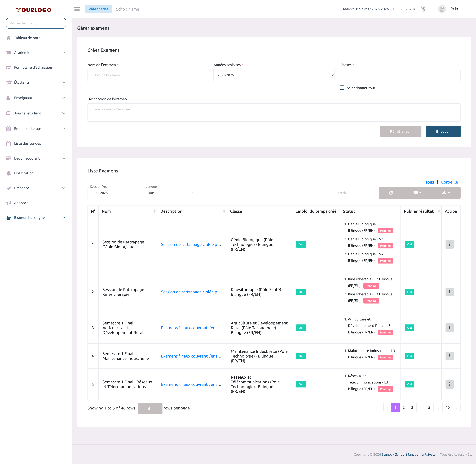Click the Nom de l'examen input field
This screenshot has width=476, height=464.
click(148, 75)
